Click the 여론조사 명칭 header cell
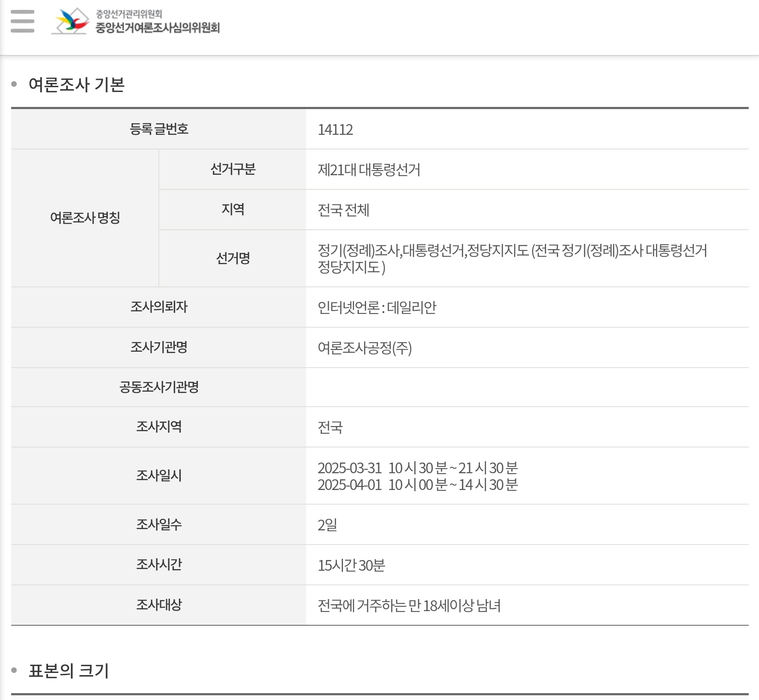 click(x=85, y=218)
